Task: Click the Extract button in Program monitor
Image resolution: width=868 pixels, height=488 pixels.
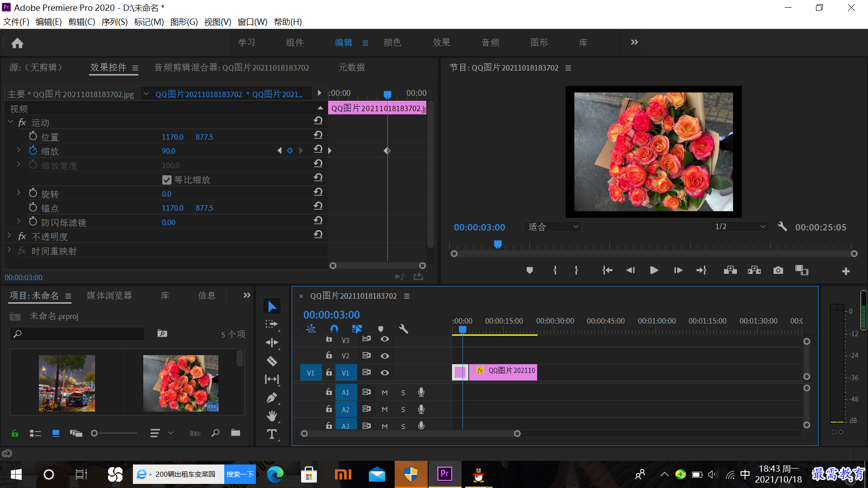Action: (x=754, y=270)
